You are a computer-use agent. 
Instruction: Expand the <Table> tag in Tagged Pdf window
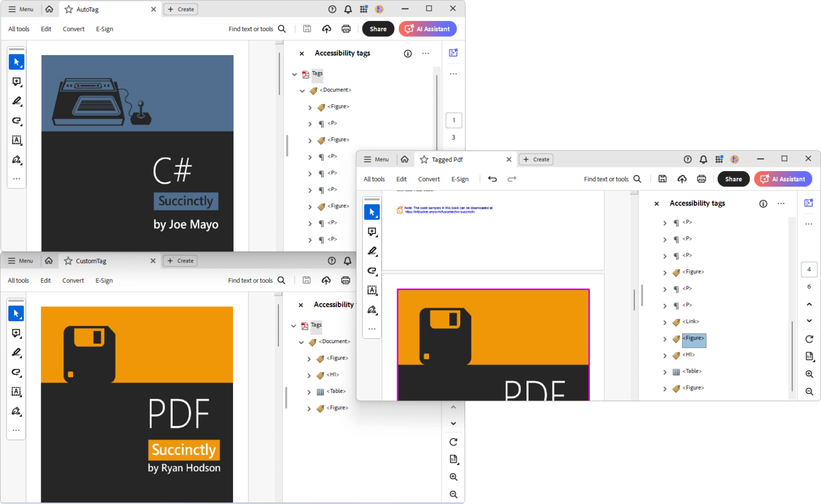pos(665,372)
